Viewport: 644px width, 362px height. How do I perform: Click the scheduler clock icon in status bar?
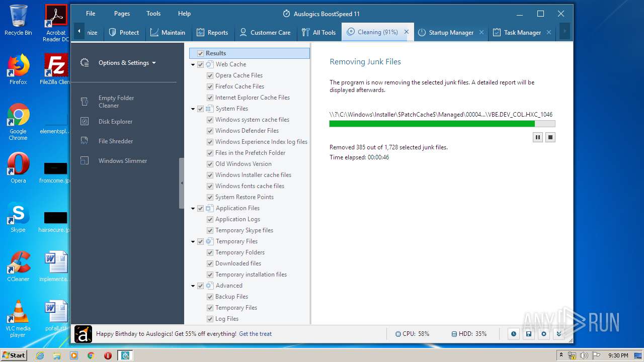tap(513, 334)
